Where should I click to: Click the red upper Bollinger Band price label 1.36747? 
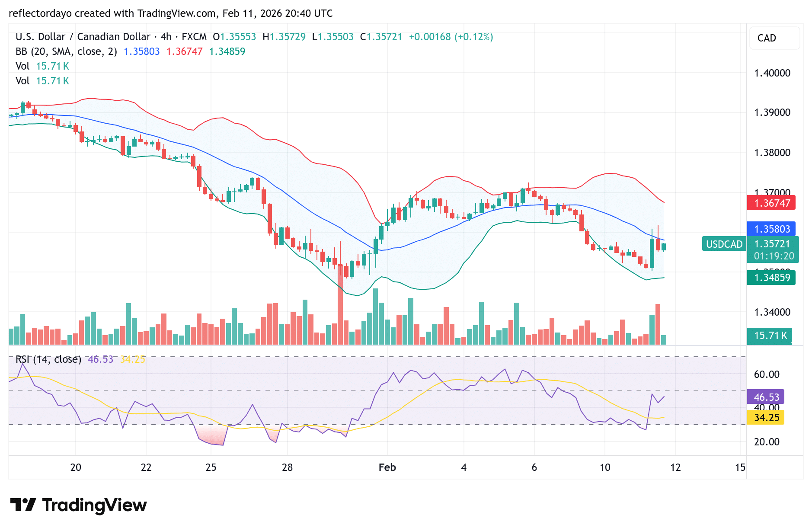(771, 202)
